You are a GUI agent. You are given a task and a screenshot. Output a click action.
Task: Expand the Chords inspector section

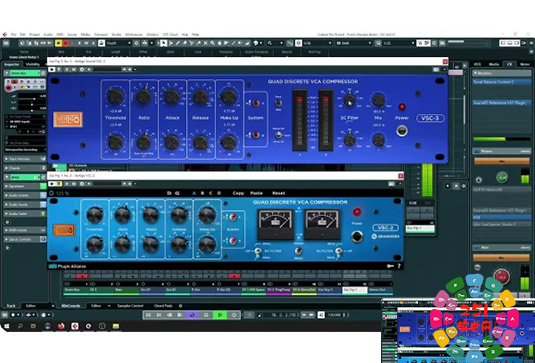(x=25, y=168)
